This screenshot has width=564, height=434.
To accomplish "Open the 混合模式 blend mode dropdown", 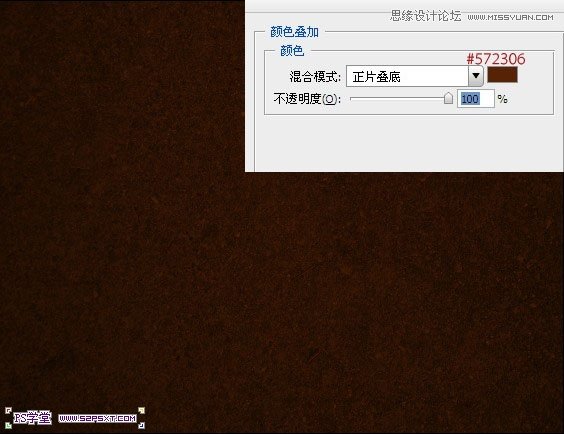I will click(414, 76).
